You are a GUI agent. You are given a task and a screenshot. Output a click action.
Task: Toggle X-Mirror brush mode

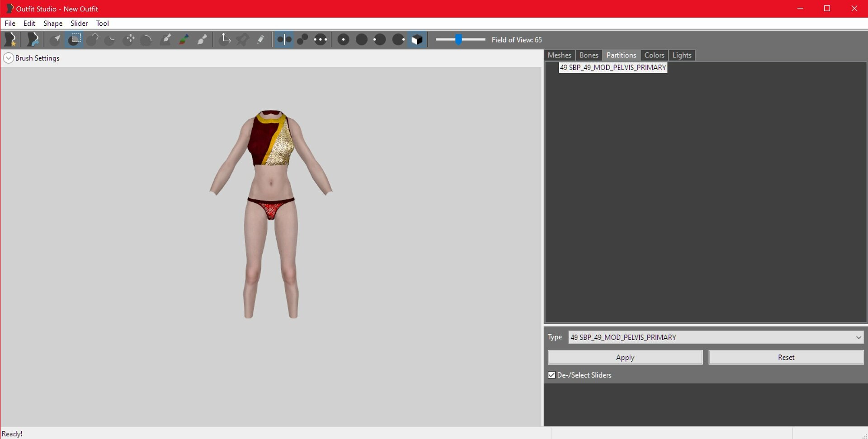click(x=284, y=40)
